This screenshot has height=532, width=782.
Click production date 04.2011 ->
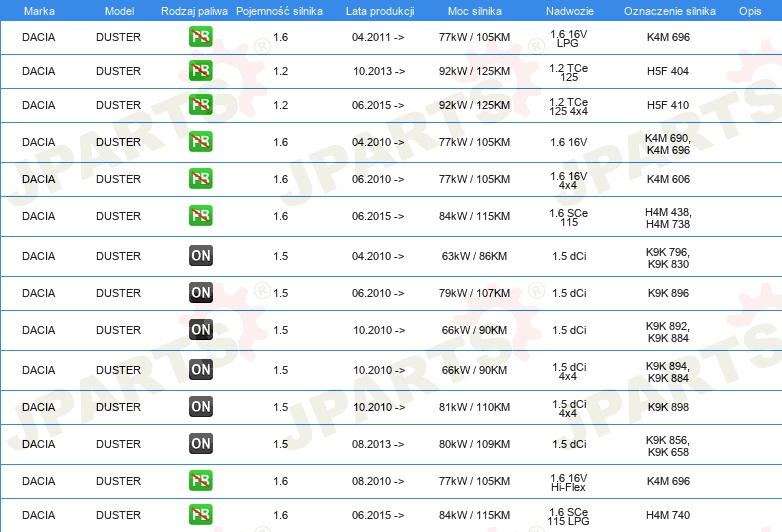coord(378,37)
